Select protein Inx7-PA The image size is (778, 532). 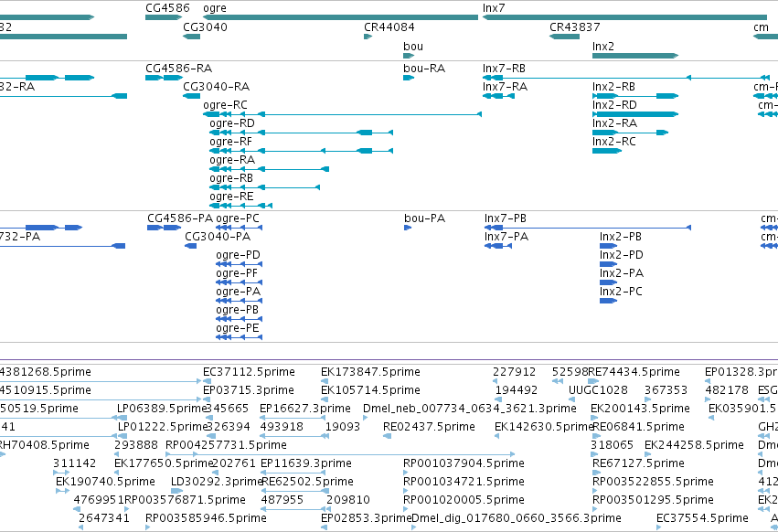[498, 246]
